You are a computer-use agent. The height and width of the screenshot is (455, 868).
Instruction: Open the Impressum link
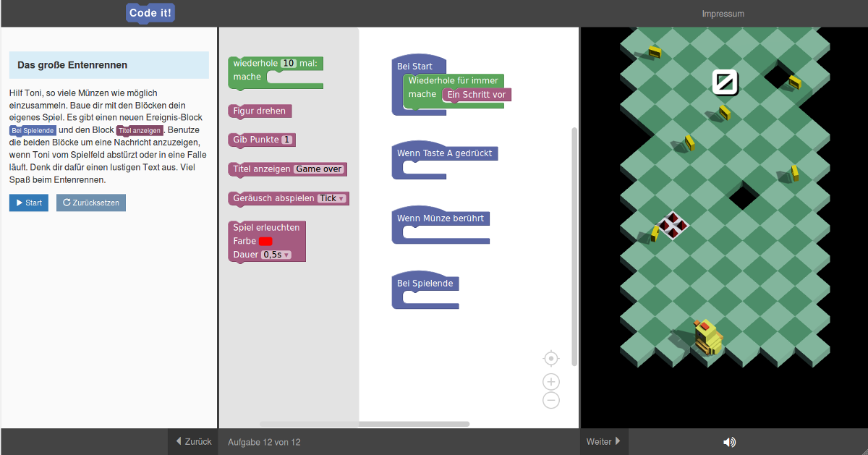[723, 14]
